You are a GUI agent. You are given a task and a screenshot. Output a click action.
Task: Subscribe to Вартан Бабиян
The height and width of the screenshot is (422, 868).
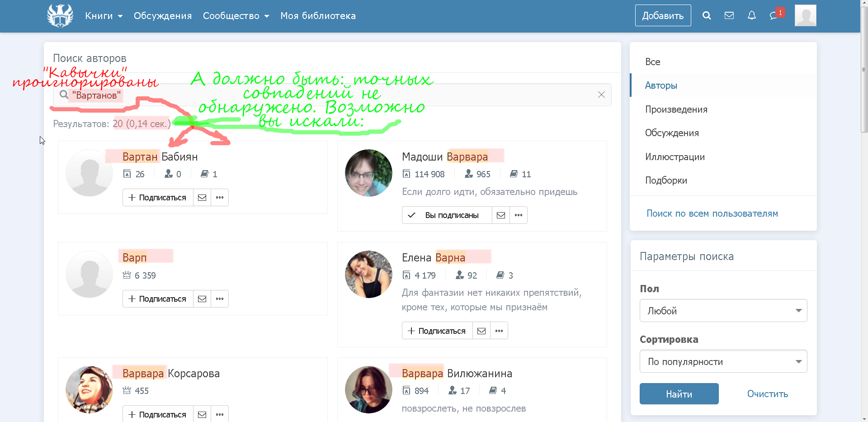158,198
